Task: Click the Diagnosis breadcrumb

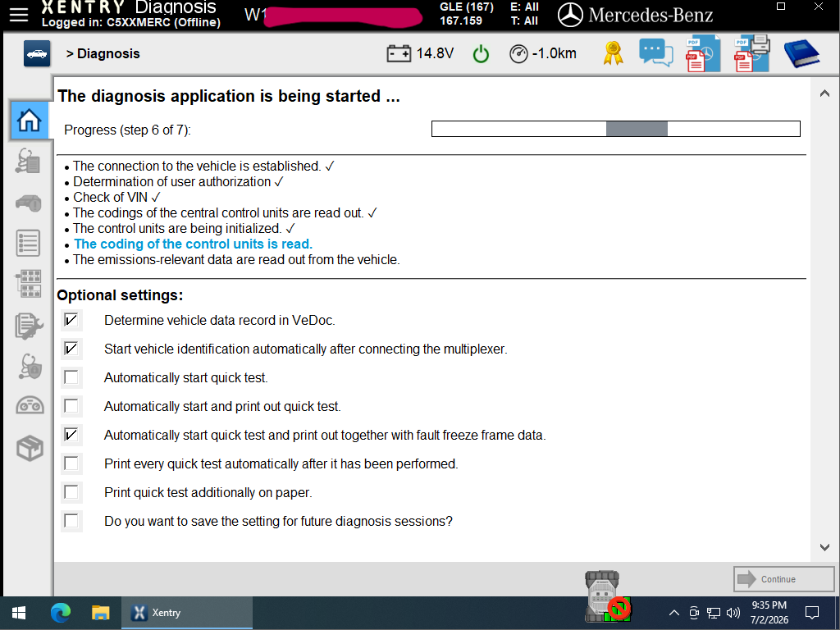Action: [108, 53]
